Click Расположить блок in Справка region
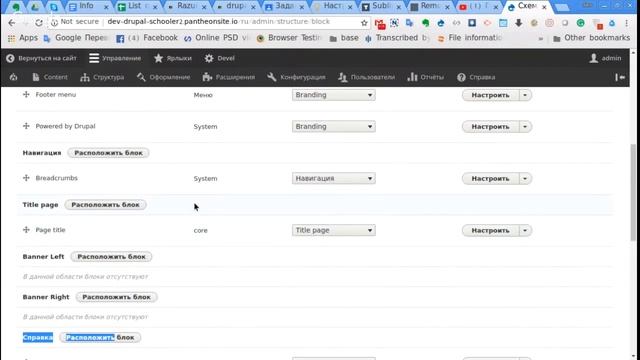Viewport: 640px width, 360px height. tap(100, 337)
